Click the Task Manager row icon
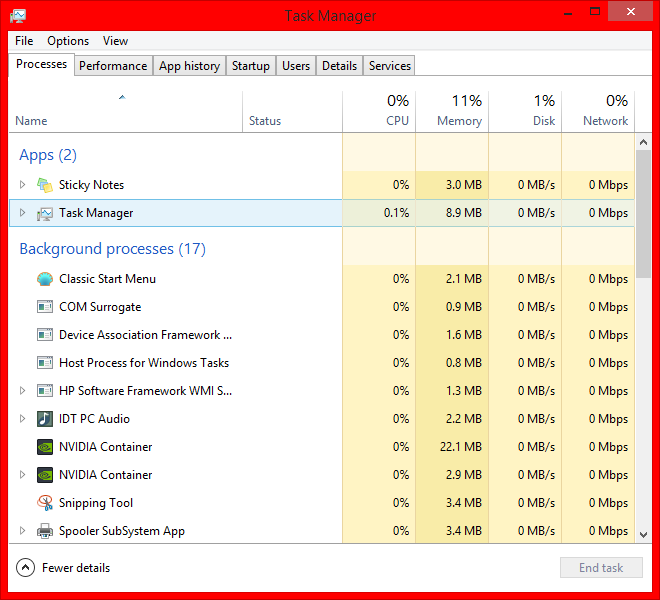This screenshot has height=600, width=660. point(45,213)
